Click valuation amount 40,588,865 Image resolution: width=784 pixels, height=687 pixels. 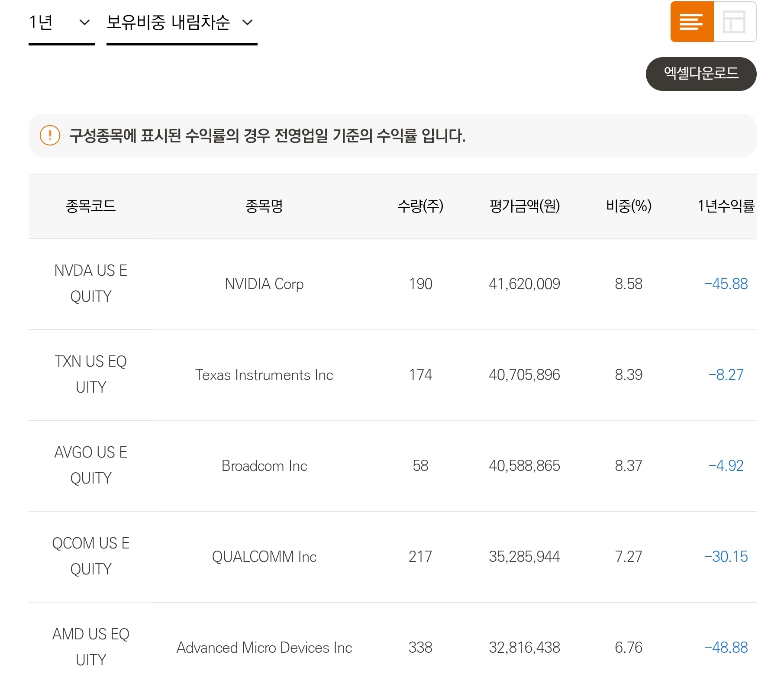(525, 466)
